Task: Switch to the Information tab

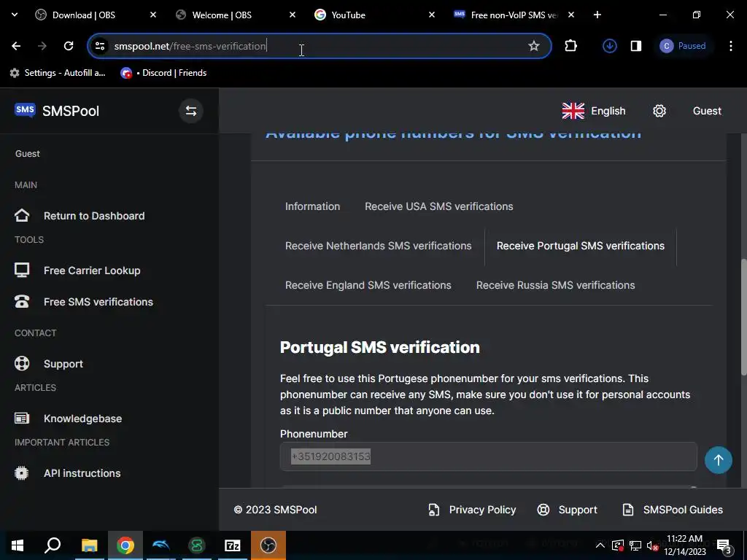Action: [x=312, y=206]
